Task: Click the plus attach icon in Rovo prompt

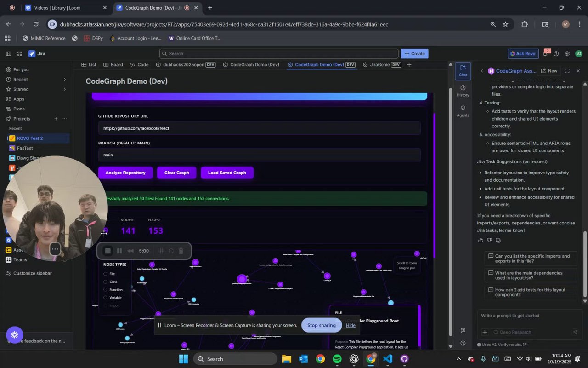Action: tap(484, 332)
